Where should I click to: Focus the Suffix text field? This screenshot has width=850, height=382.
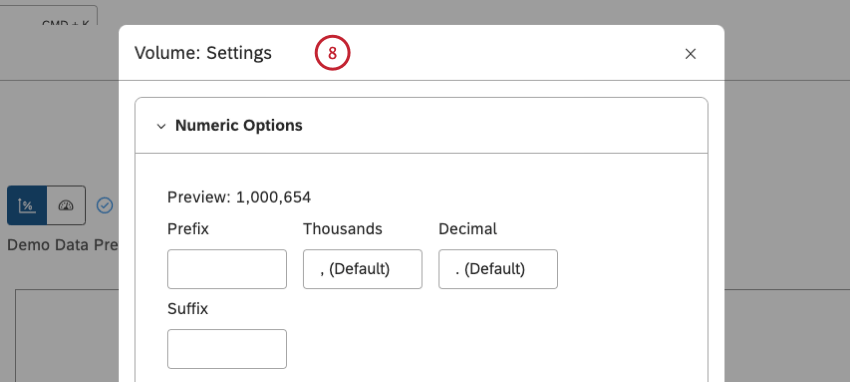pos(227,349)
